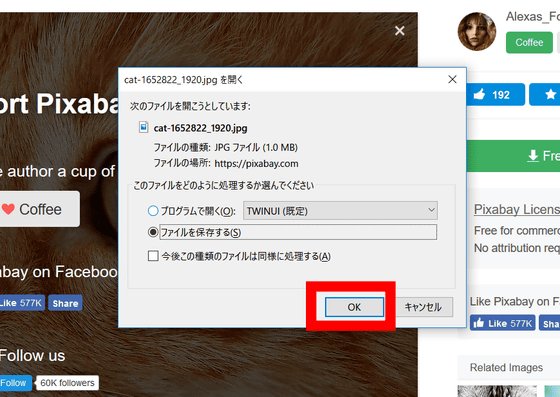Open the Pixabay License link
Image resolution: width=560 pixels, height=397 pixels.
pyautogui.click(x=517, y=209)
